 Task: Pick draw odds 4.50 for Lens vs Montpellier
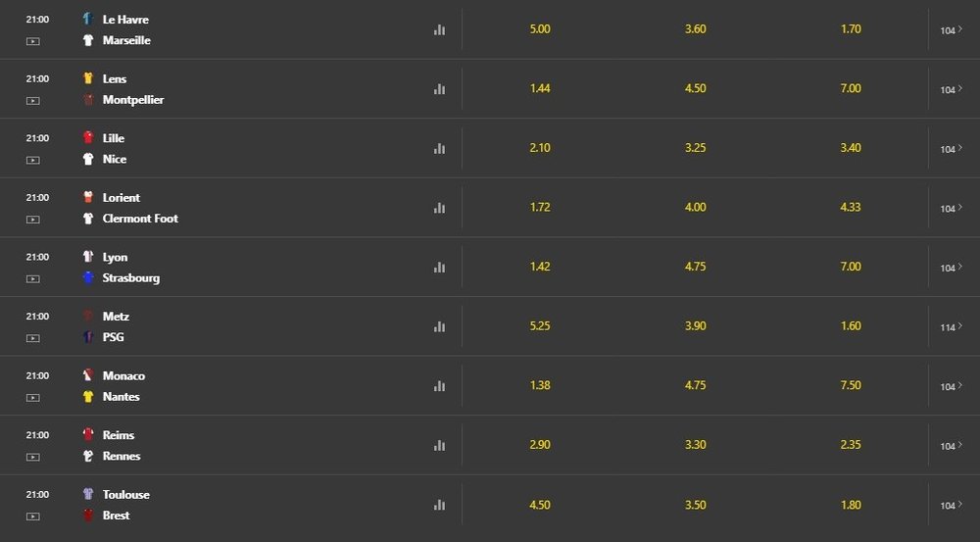click(x=695, y=88)
